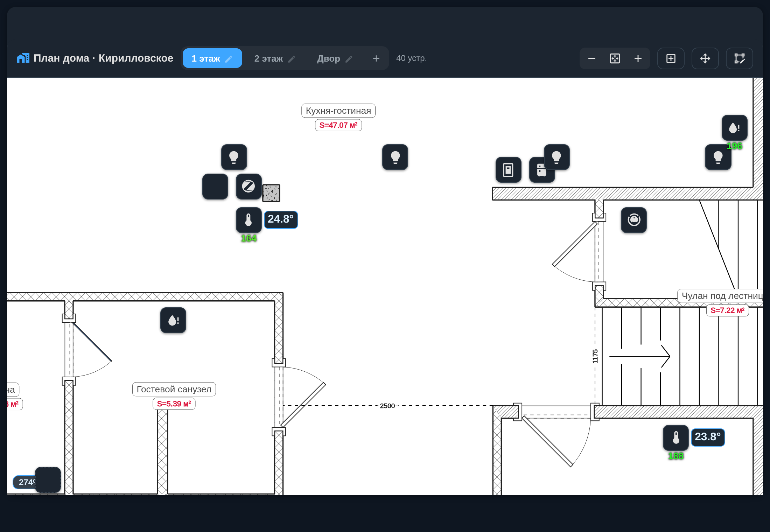The height and width of the screenshot is (532, 770).
Task: Click the water leak sensor labeled 196
Action: tap(734, 128)
